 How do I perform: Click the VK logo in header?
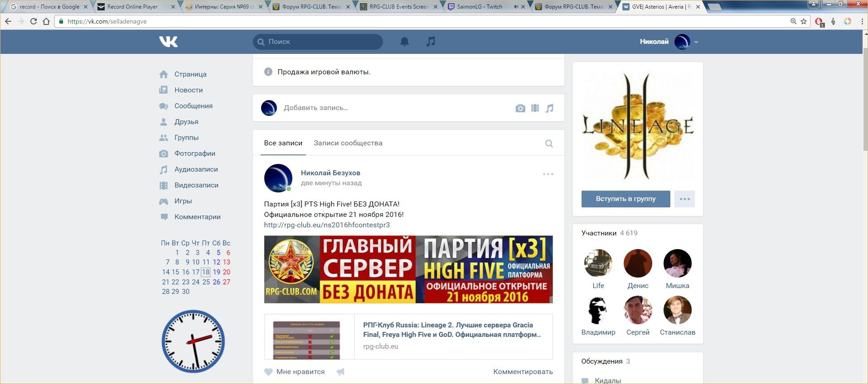(x=168, y=42)
